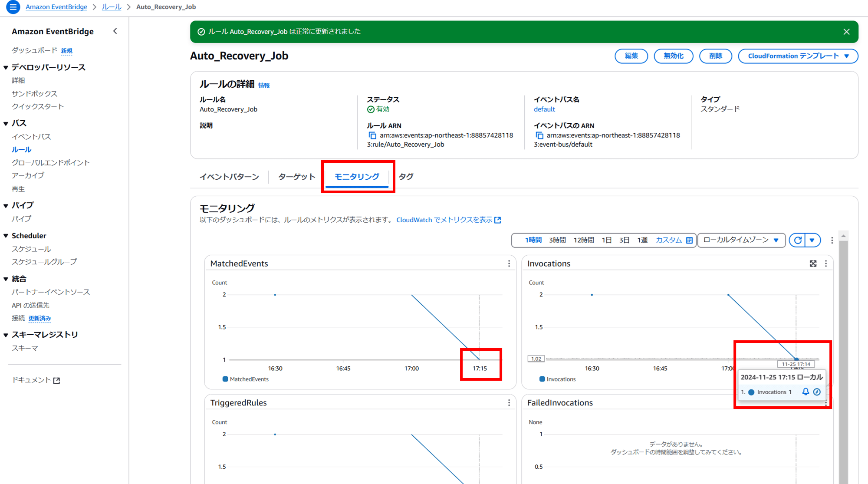Toggle MatchedEvents legend color marker
Screen dimensions: 868x484
(225, 379)
